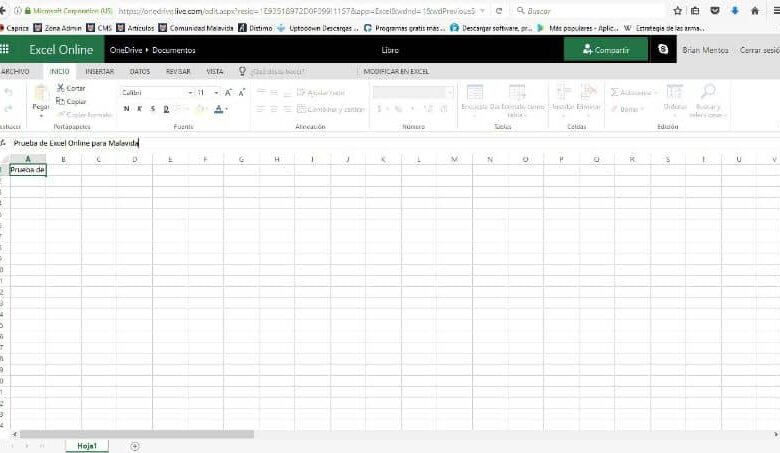Screen dimensions: 780x453
Task: Click the Insertar cells icon
Action: 563,92
